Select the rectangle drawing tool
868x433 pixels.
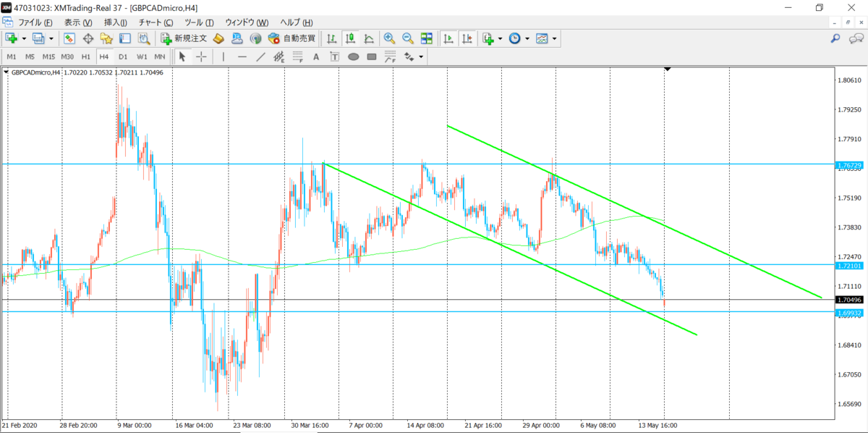click(x=372, y=56)
